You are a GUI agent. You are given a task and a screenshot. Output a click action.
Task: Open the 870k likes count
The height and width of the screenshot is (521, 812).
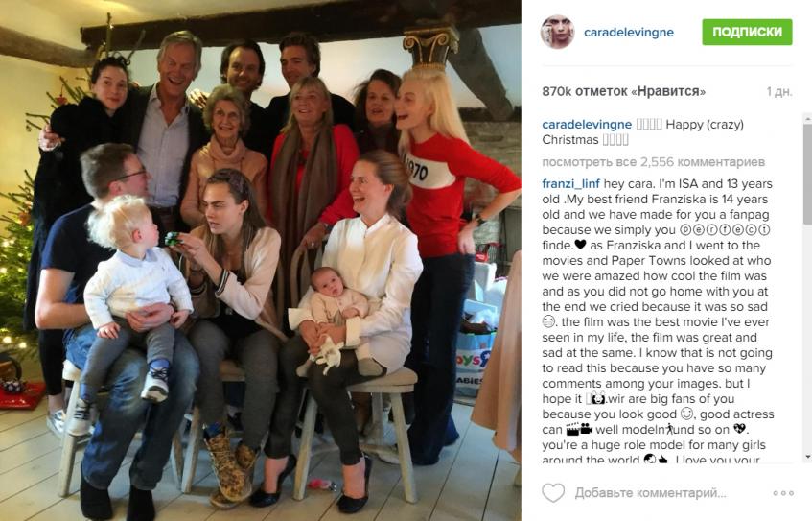[623, 92]
